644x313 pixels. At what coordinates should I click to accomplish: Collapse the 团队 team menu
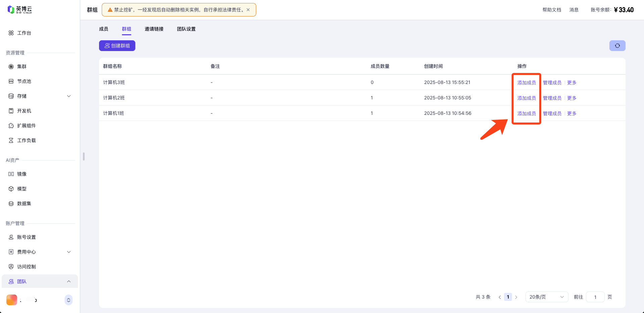(69, 281)
